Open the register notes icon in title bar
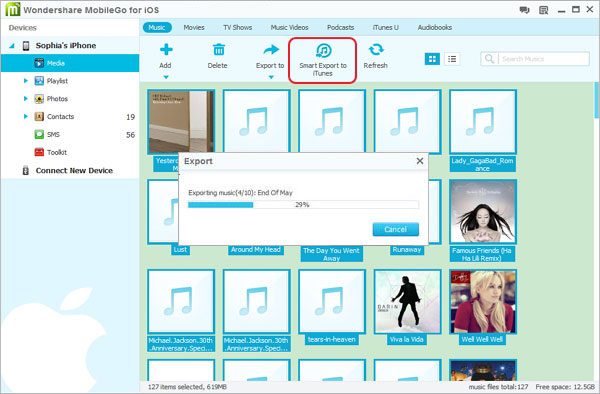The width and height of the screenshot is (600, 394). click(x=543, y=10)
